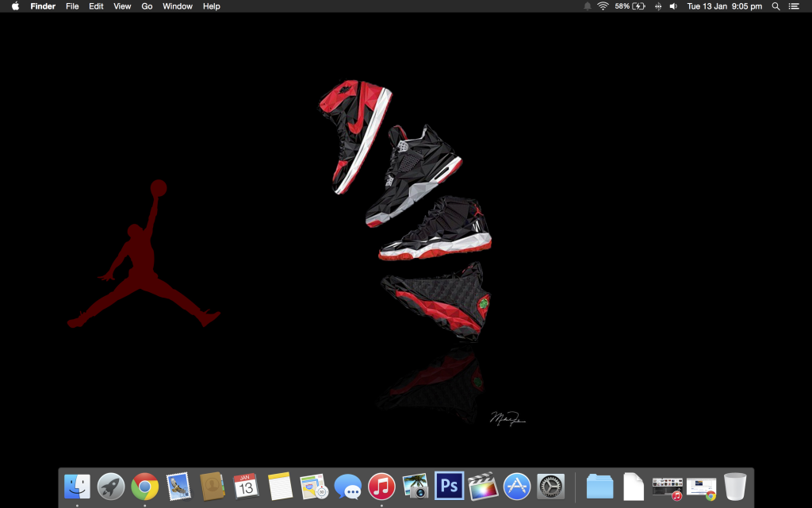Open the Contacts book icon in Dock
This screenshot has width=812, height=508.
[x=213, y=487]
